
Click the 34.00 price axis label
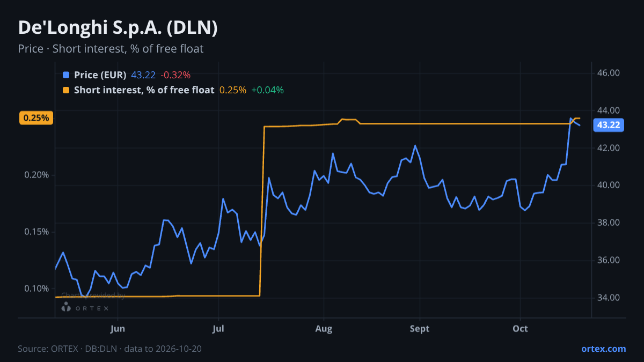[x=609, y=298]
